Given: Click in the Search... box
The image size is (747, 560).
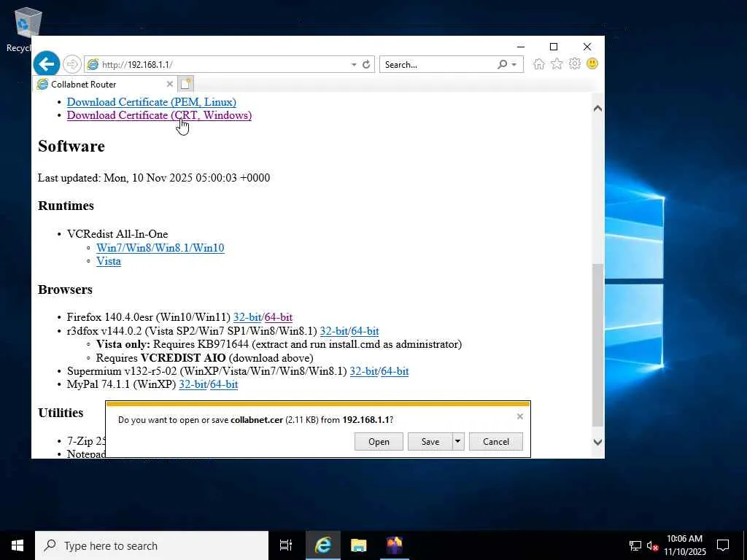Looking at the screenshot, I should [x=438, y=64].
